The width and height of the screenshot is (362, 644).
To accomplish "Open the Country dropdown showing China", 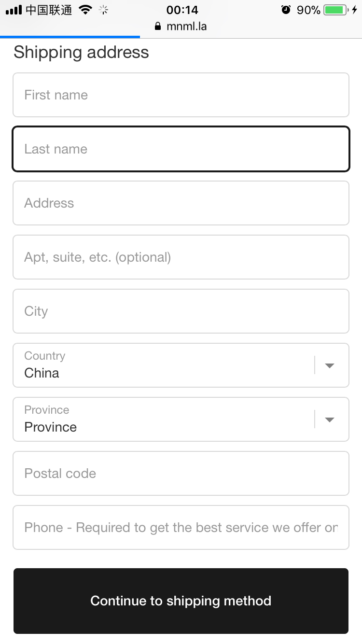I will click(x=164, y=365).
